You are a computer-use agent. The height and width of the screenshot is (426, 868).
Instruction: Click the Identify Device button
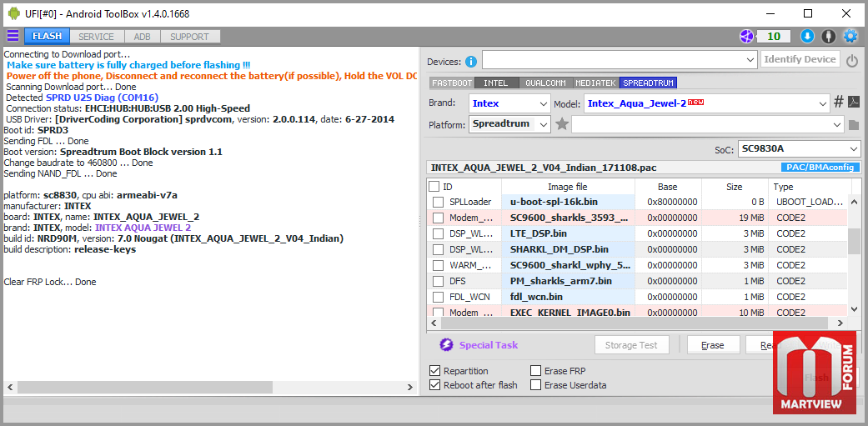coord(800,59)
